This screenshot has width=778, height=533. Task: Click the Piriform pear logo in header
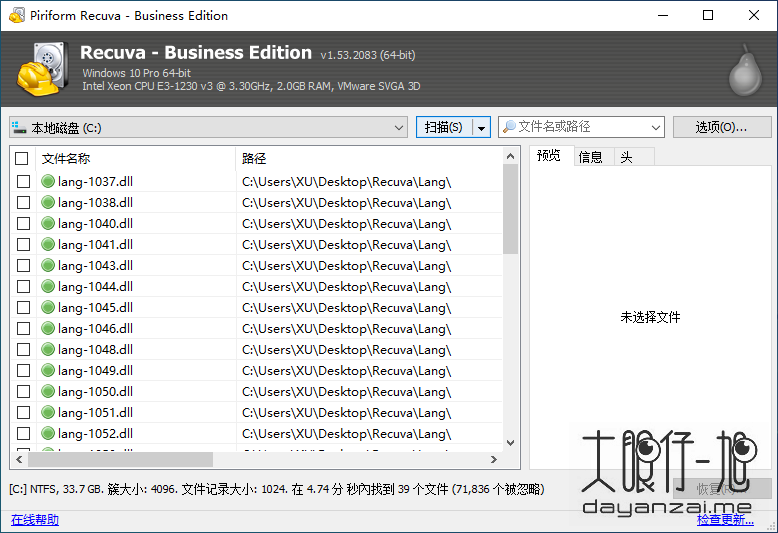[745, 69]
